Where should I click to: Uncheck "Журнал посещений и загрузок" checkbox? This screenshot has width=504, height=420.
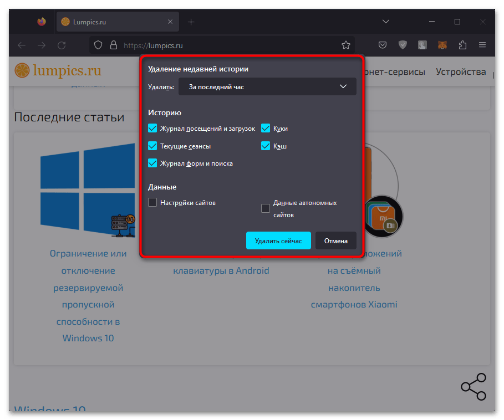point(153,129)
